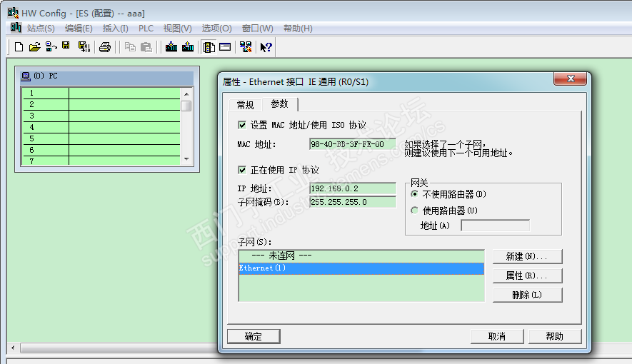The width and height of the screenshot is (632, 364).
Task: Click the rack list scroll-up arrow
Action: tap(186, 93)
